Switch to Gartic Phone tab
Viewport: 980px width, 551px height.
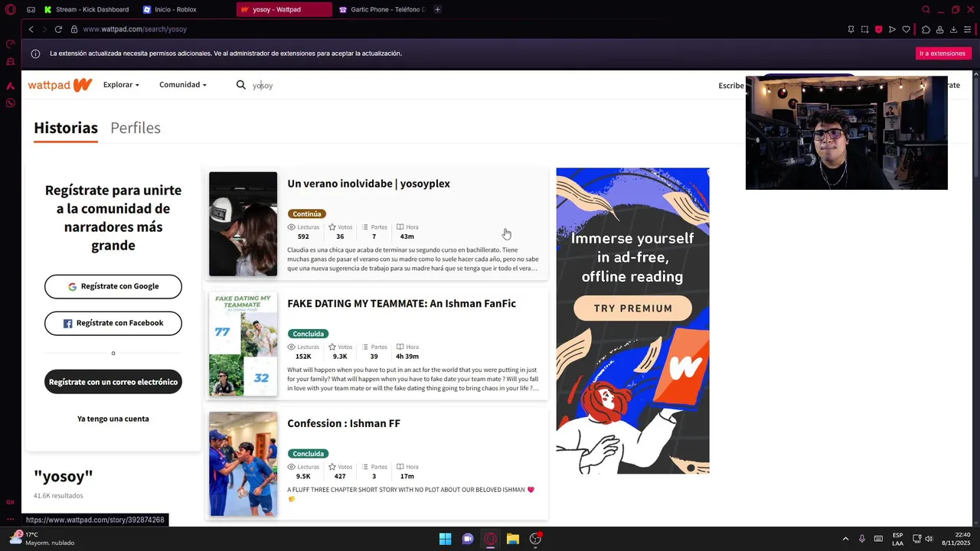[382, 9]
